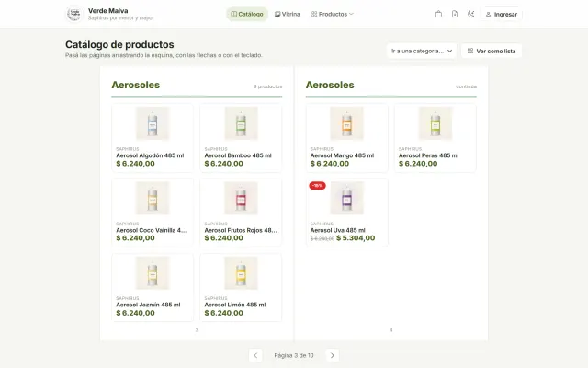Open the 'Ir a una categoría' dropdown
This screenshot has height=368, width=588.
click(422, 51)
